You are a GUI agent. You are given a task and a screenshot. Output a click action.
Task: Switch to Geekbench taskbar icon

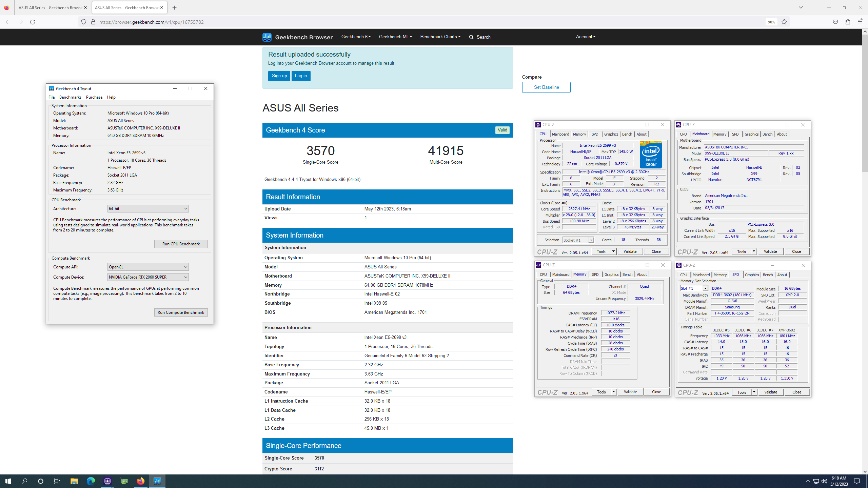[157, 481]
